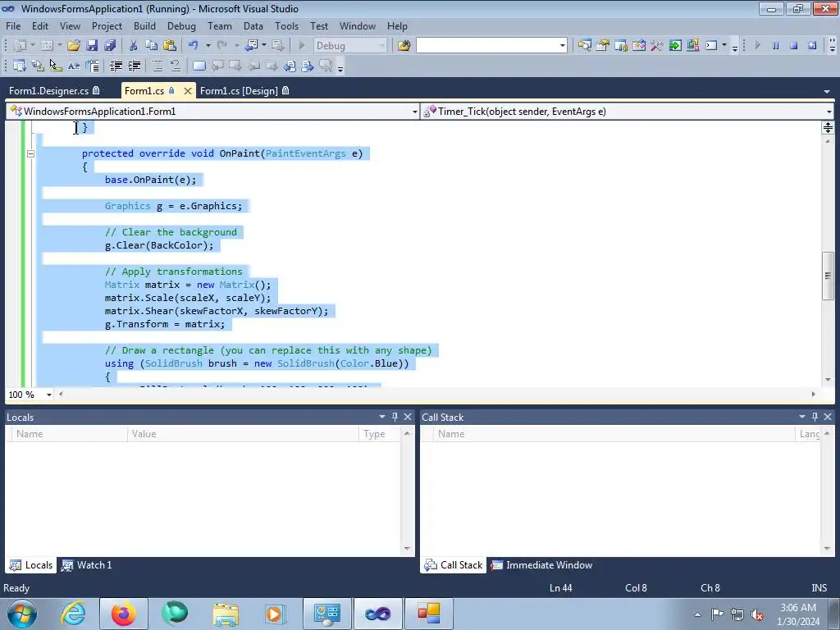Click the Name column header in Locals

(x=70, y=434)
